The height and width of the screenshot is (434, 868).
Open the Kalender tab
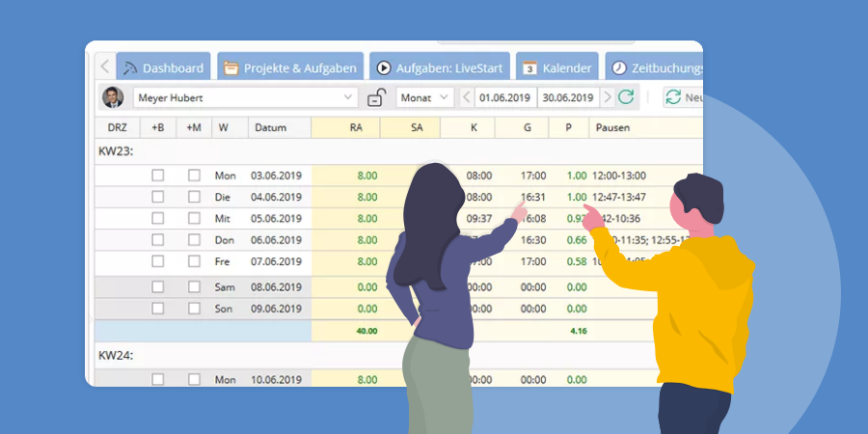(557, 68)
